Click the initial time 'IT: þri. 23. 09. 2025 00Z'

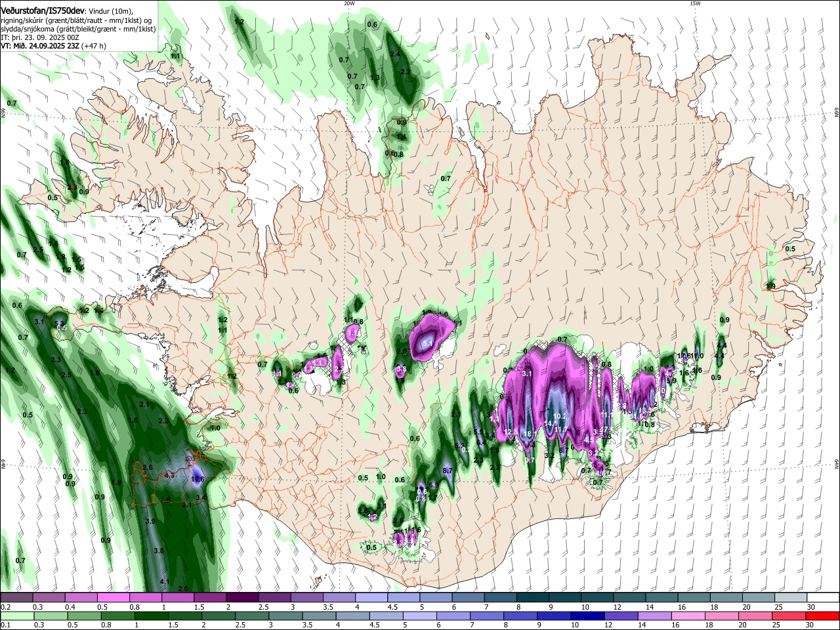point(39,37)
